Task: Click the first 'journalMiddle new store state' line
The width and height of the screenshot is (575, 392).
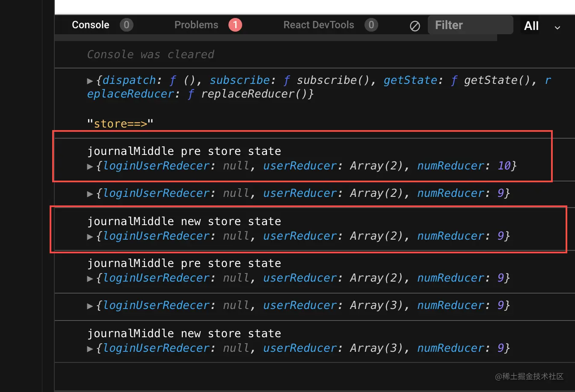Action: (184, 221)
